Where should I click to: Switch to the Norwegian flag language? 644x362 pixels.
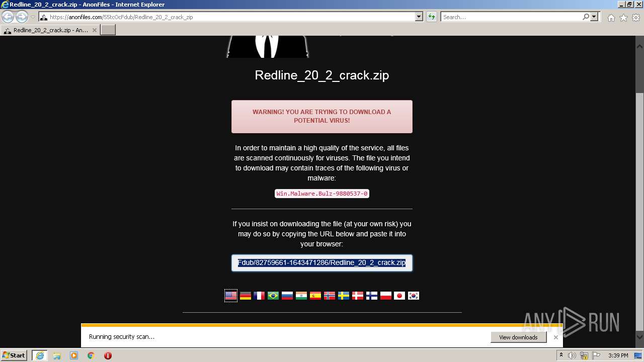click(330, 296)
